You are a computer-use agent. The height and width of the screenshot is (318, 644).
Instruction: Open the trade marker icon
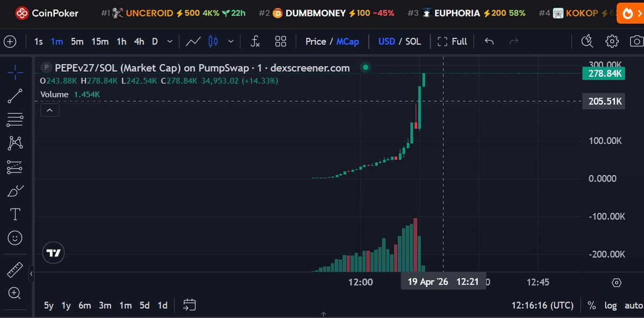pyautogui.click(x=587, y=41)
